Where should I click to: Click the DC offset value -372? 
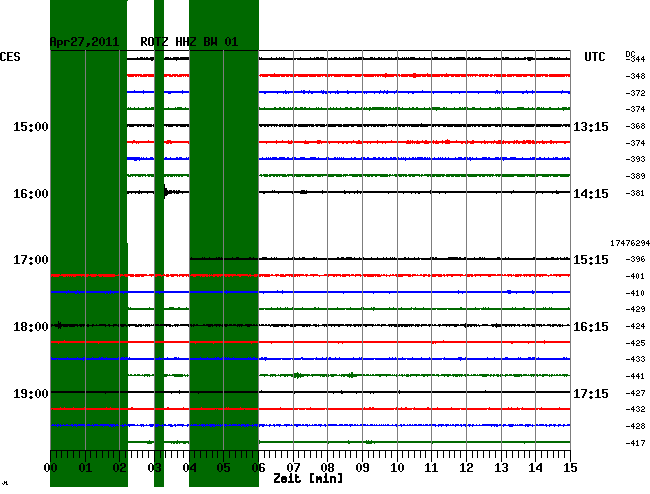coord(635,93)
